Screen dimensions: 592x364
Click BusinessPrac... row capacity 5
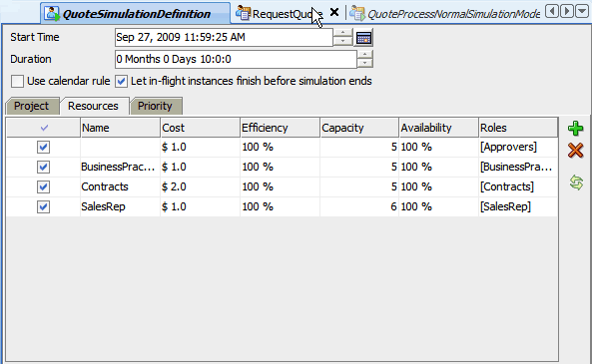[359, 168]
